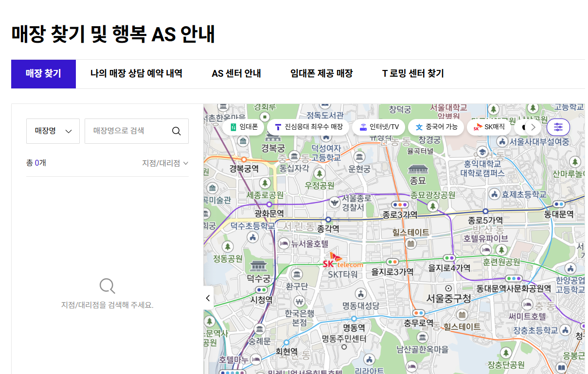Click the 동대문역사문화공원역 label on the map
This screenshot has width=588, height=374.
[x=514, y=289]
